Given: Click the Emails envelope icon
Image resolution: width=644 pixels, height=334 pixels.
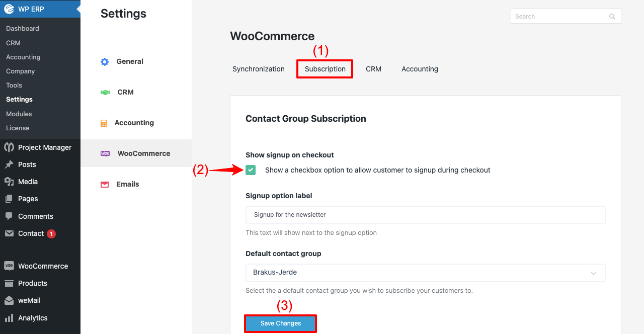Looking at the screenshot, I should pyautogui.click(x=104, y=184).
